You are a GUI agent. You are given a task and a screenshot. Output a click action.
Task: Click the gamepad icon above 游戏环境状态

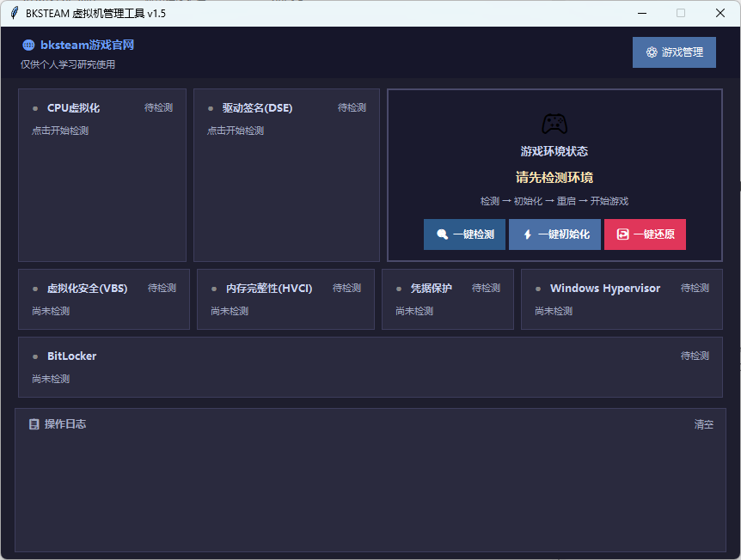554,124
